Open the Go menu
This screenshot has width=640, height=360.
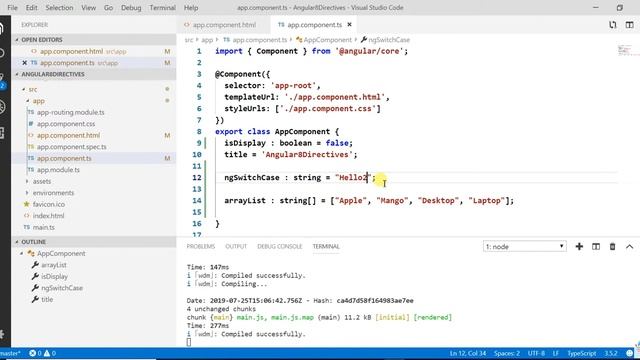[x=108, y=8]
